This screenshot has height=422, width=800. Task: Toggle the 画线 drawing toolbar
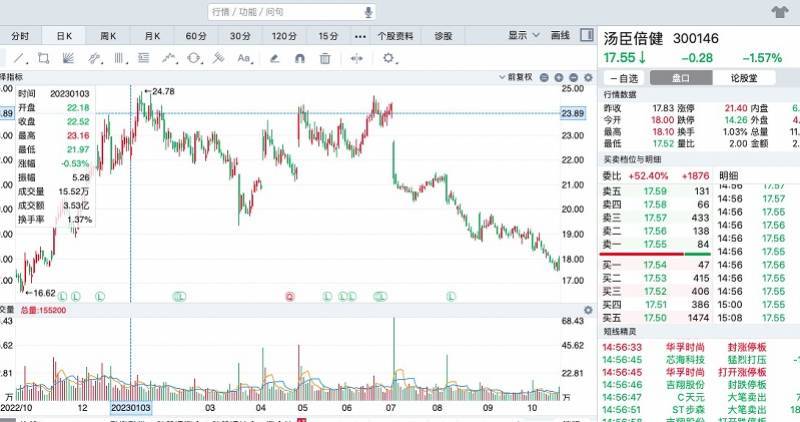(560, 36)
